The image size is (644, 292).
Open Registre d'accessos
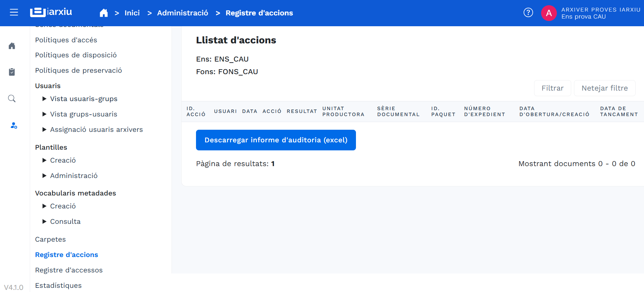click(x=69, y=270)
